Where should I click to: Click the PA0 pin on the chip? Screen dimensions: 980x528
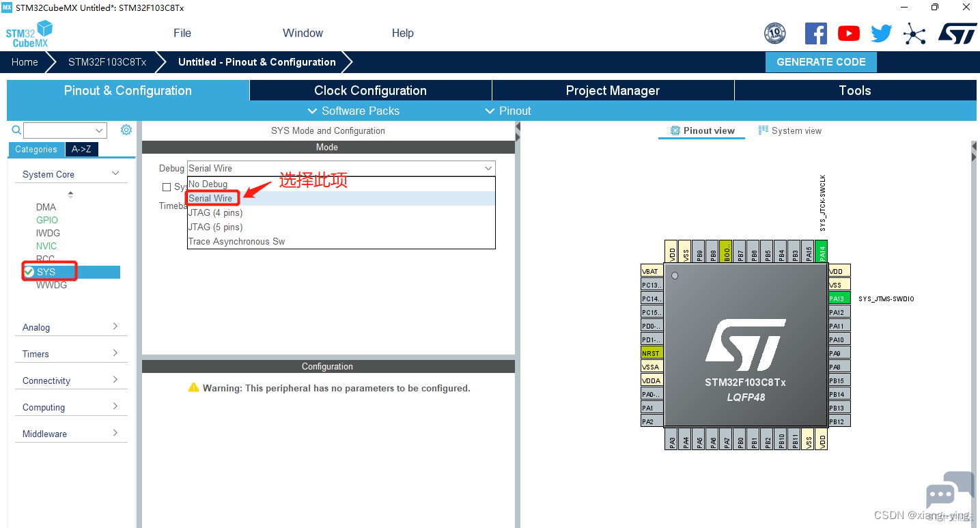point(652,394)
